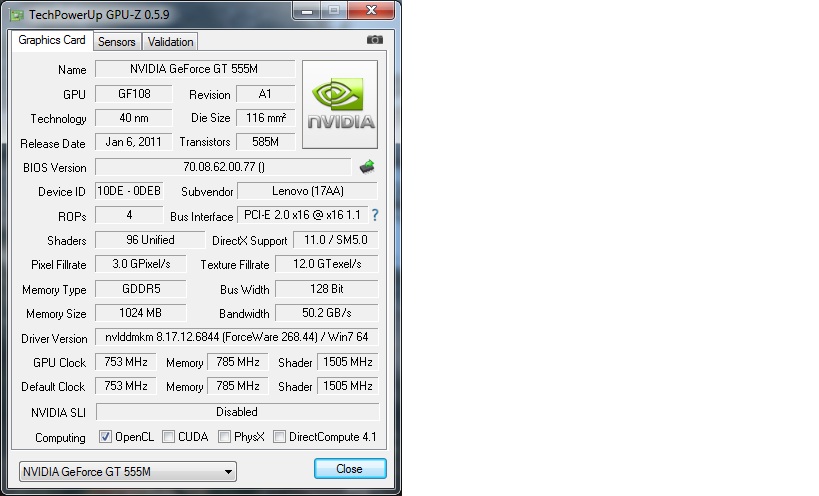Close GPU-Z with the red X button
The height and width of the screenshot is (496, 819).
[371, 10]
